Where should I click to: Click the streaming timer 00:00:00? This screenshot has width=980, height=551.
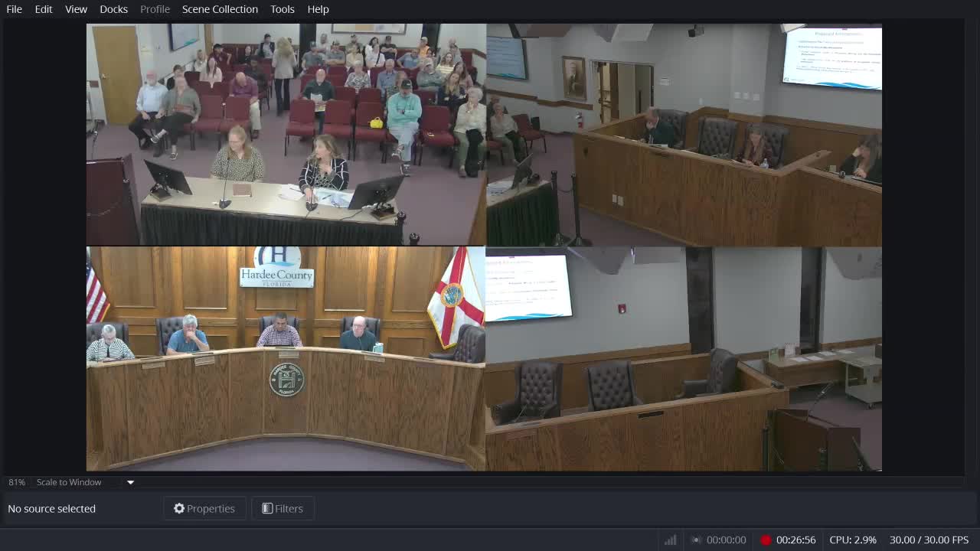click(726, 540)
